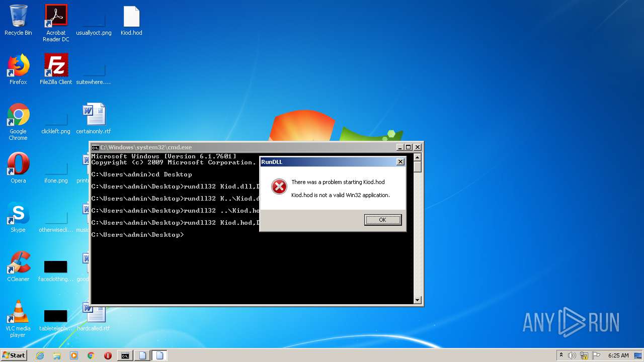Click the cmd vertical scrollbar thumb
This screenshot has width=644, height=362.
[417, 167]
